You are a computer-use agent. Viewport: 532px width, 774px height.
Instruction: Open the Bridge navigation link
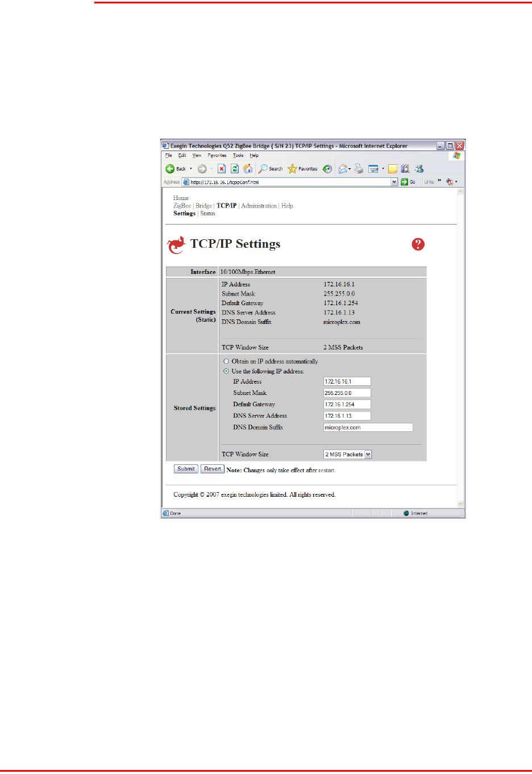click(203, 206)
